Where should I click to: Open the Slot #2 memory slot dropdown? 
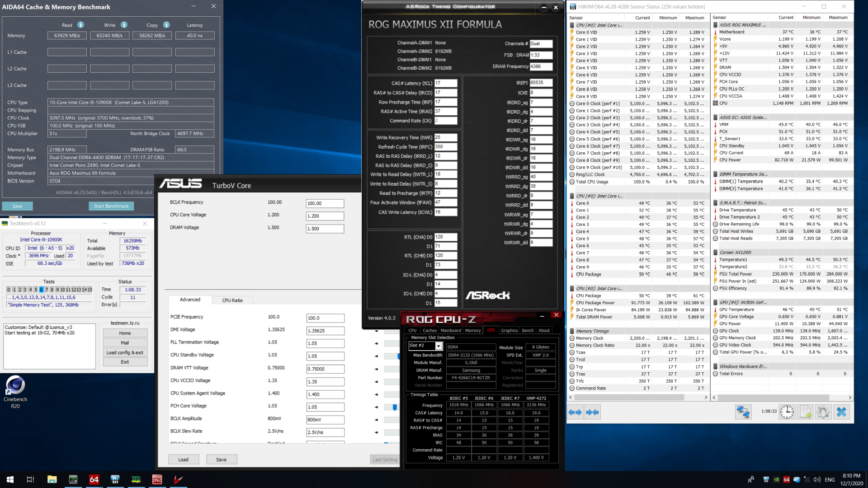coord(438,346)
